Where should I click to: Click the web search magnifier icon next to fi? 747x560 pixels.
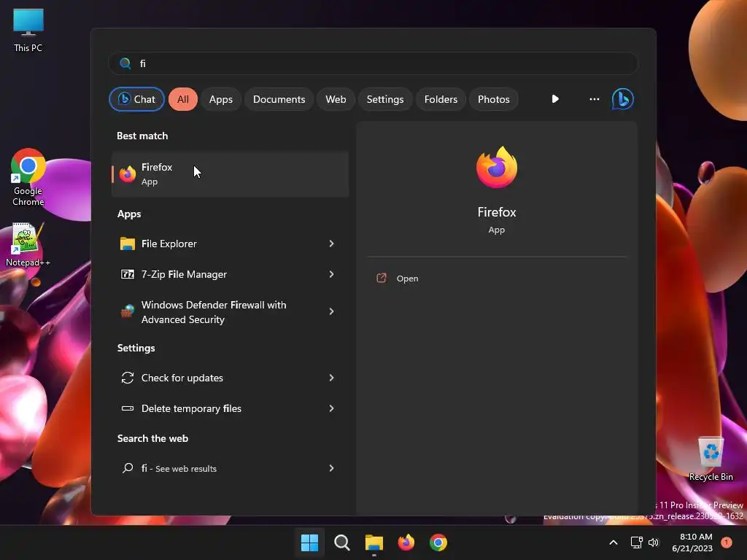127,468
